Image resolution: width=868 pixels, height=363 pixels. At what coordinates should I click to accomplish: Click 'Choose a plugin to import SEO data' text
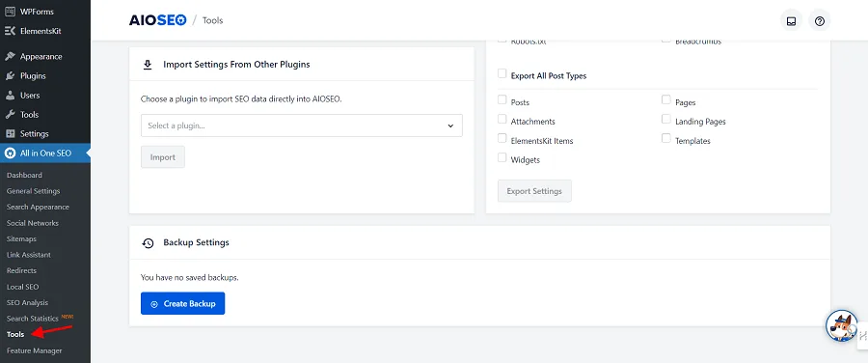[241, 99]
